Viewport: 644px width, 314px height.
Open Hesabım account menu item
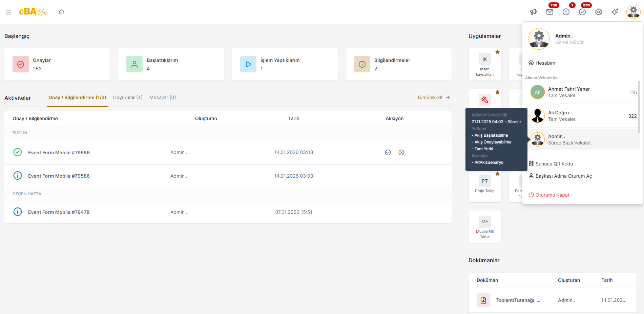[545, 63]
